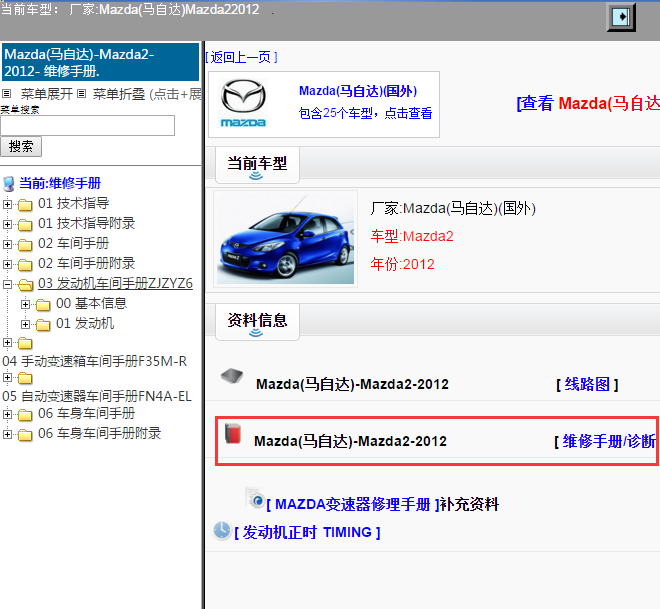
Task: Expand the 00 基本信息 subfolder
Action: [25, 304]
